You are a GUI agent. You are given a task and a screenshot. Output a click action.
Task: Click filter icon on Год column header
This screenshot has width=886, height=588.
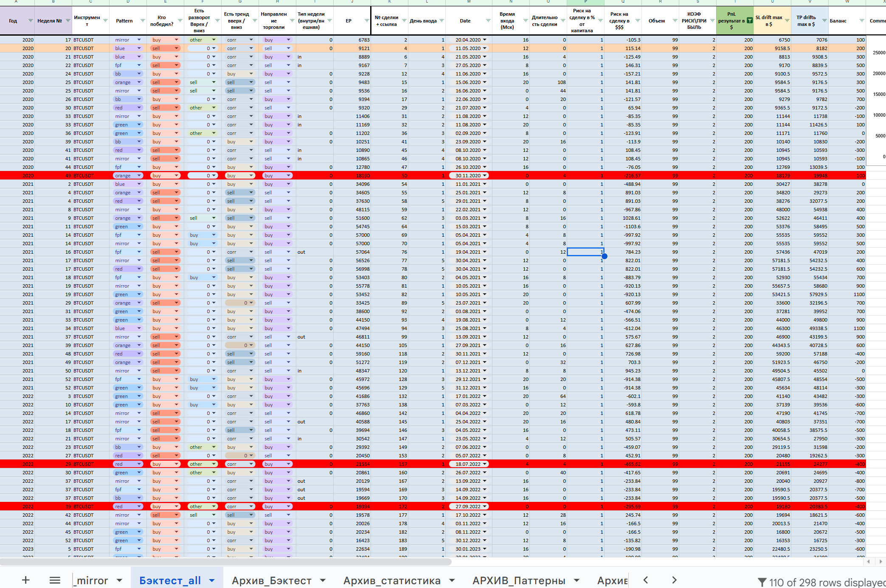point(30,21)
